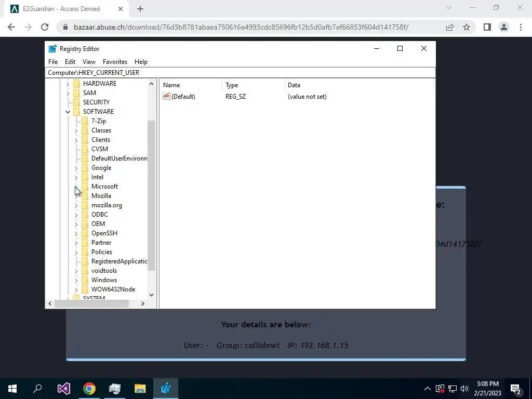Bookmark this page with the star icon

coord(467,27)
